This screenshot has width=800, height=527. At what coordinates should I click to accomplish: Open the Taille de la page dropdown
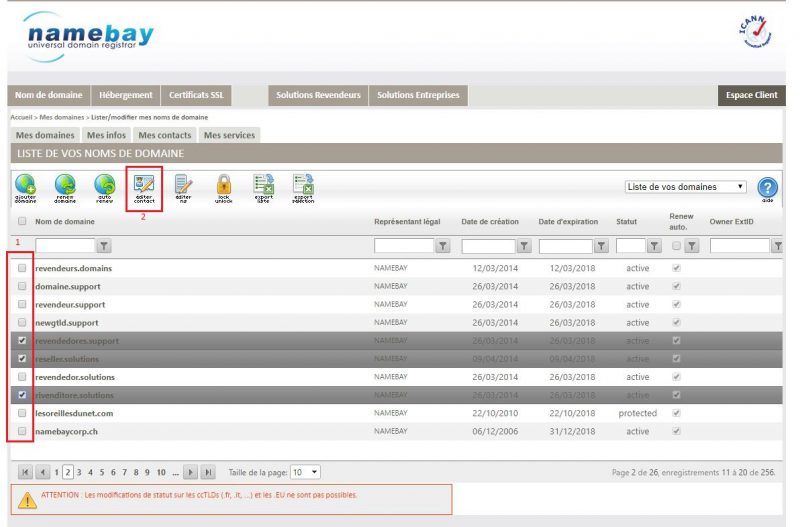tap(305, 472)
